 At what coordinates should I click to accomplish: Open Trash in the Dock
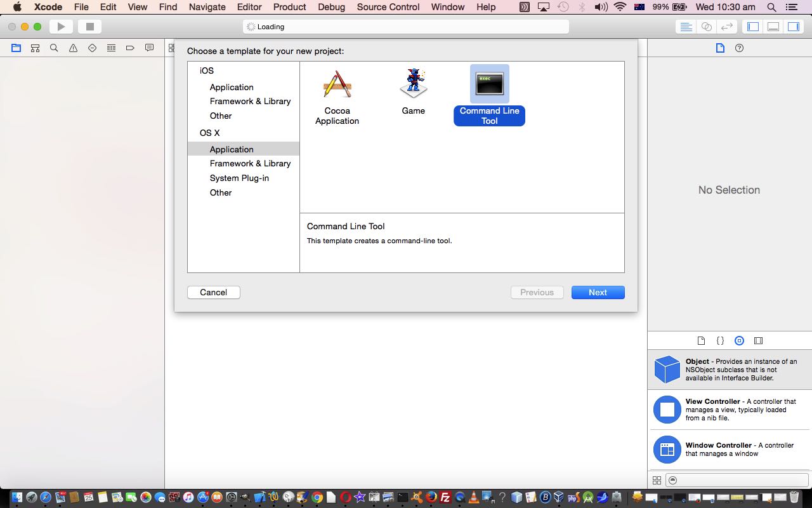click(x=795, y=497)
